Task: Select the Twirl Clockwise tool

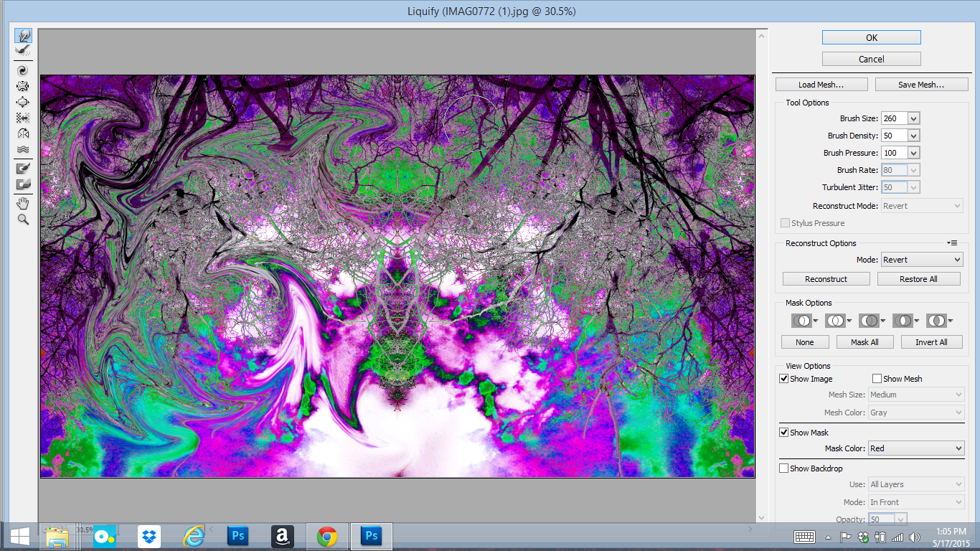Action: coord(23,70)
